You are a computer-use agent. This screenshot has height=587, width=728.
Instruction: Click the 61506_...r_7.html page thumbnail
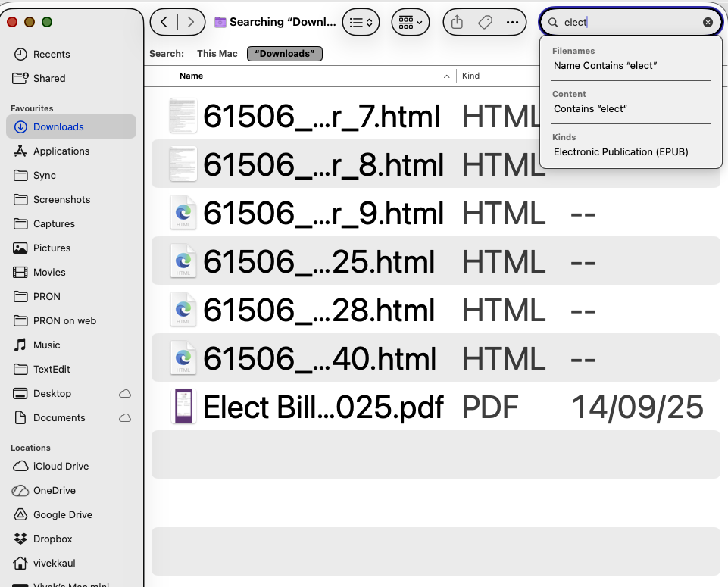click(183, 116)
